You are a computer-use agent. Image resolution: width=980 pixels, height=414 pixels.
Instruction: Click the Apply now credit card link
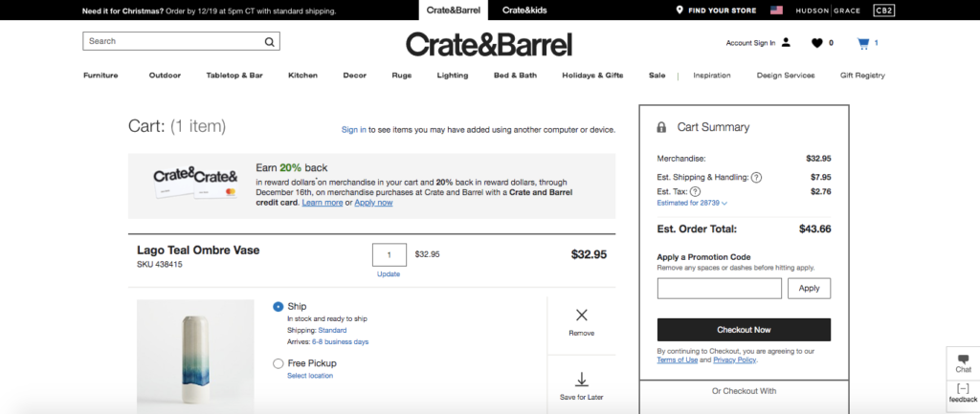373,203
